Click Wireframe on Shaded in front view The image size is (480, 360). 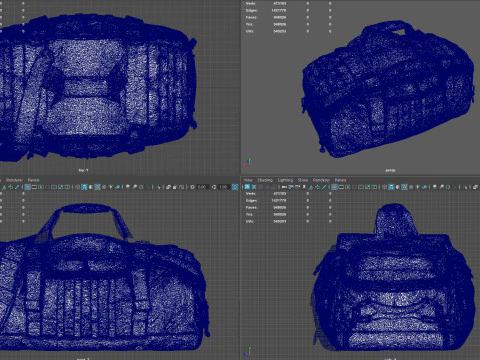(x=97, y=187)
